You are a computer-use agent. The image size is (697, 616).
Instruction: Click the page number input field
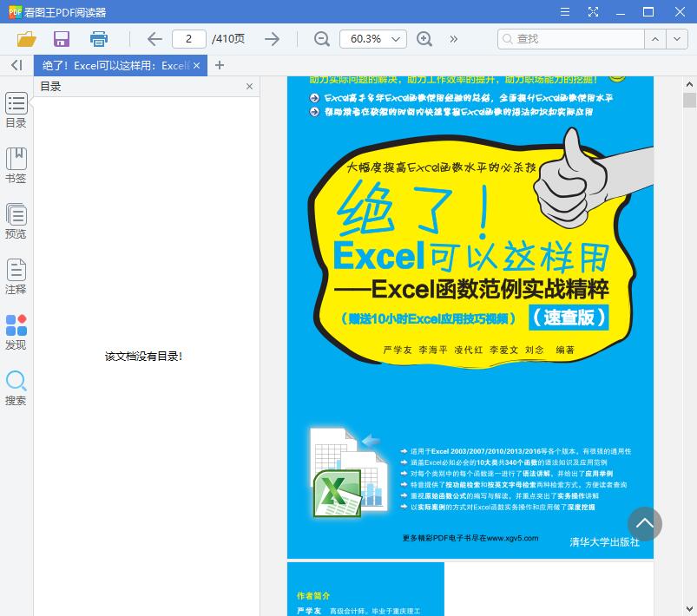coord(189,39)
